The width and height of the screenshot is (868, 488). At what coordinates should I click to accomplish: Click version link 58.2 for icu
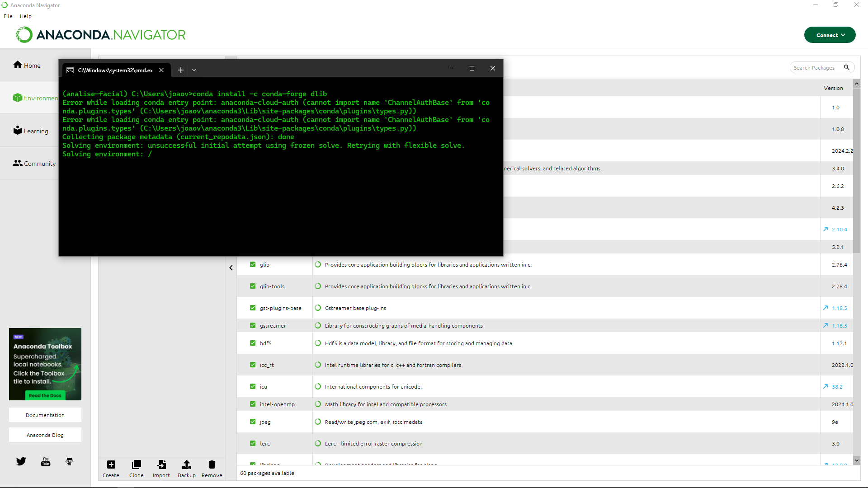(837, 387)
